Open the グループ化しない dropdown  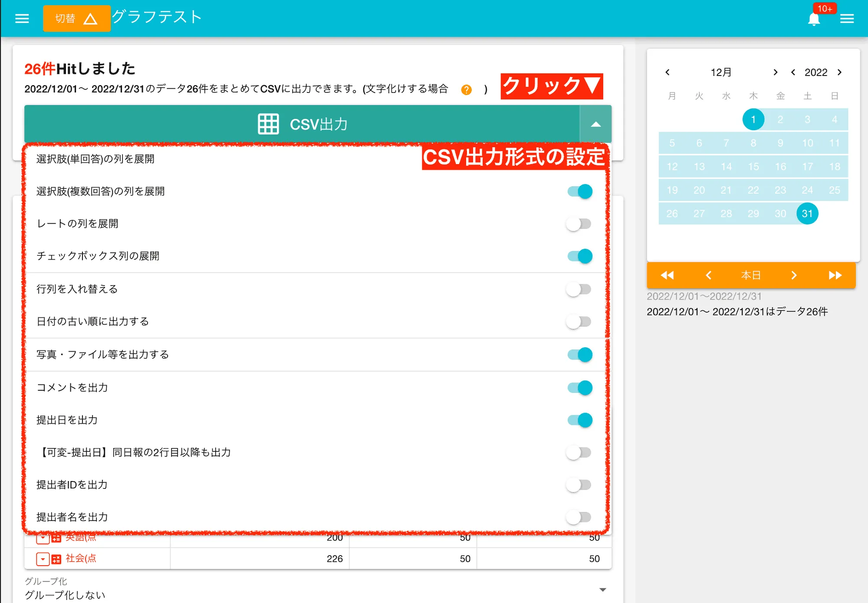pyautogui.click(x=602, y=590)
